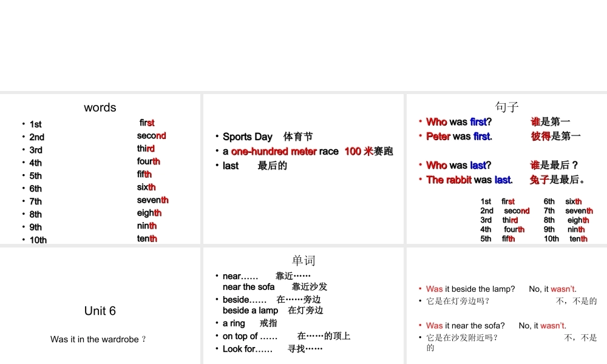Screen dimensions: 607x364
Task: Select the '8th' bullet in the words slide
Action: 36,214
